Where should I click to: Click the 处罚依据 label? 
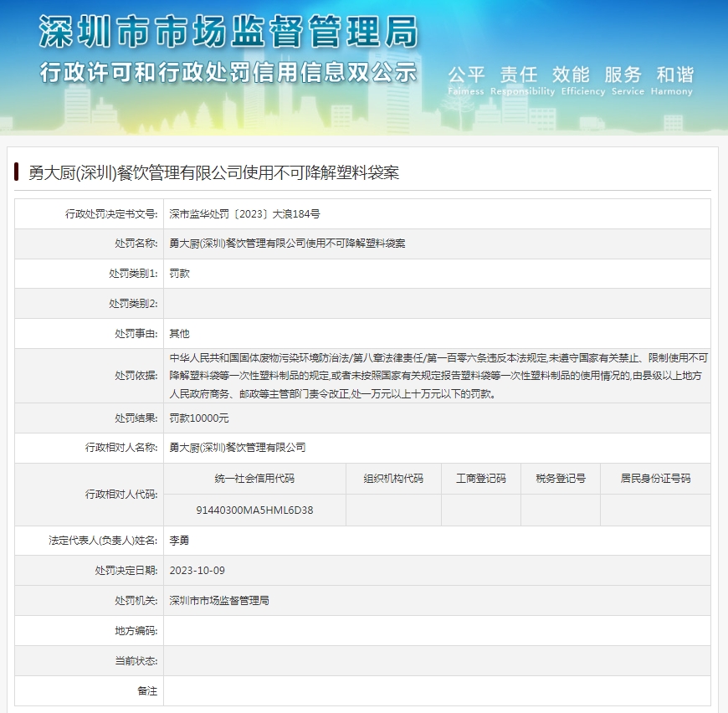(x=136, y=376)
